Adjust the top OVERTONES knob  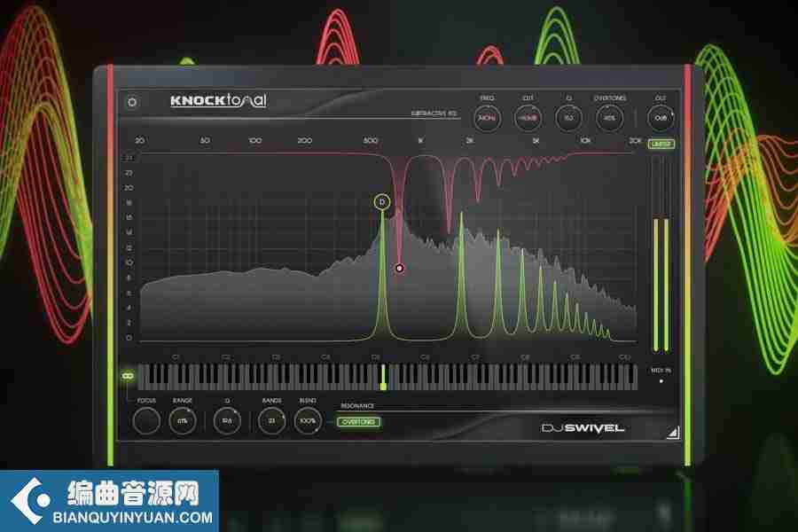pos(609,118)
